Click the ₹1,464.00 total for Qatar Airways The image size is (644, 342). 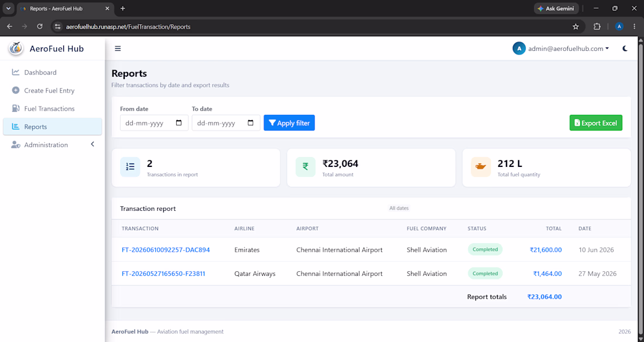pyautogui.click(x=547, y=273)
